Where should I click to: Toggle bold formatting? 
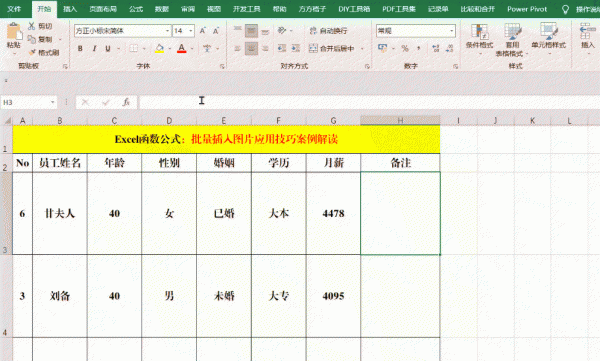[80, 48]
